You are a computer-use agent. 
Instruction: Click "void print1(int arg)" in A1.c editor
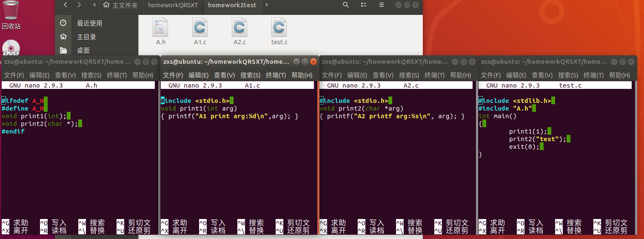coord(199,108)
